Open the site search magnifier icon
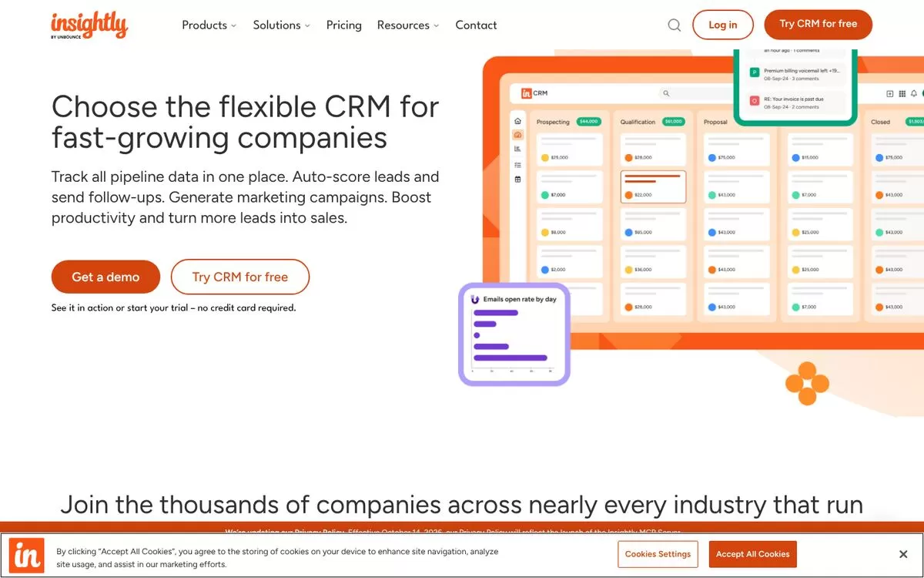This screenshot has width=924, height=578. [675, 25]
